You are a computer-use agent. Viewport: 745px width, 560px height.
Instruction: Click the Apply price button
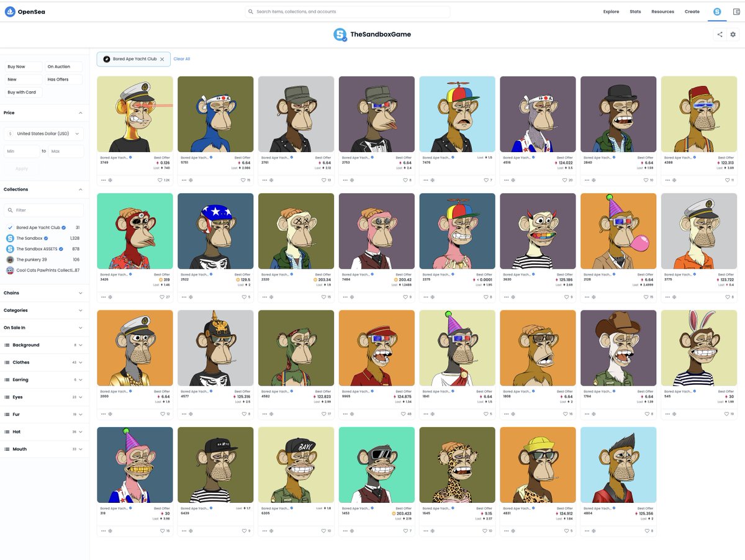[22, 169]
